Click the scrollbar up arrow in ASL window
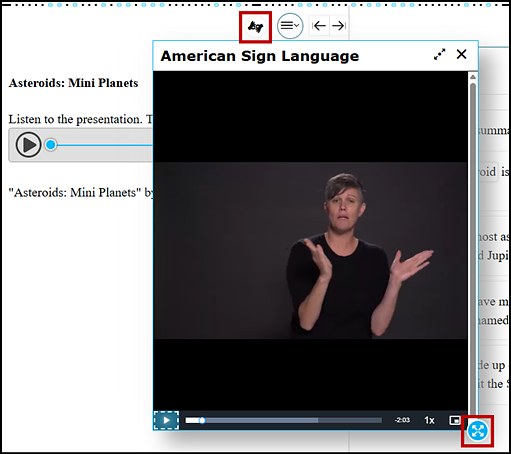The height and width of the screenshot is (454, 511). pos(473,77)
